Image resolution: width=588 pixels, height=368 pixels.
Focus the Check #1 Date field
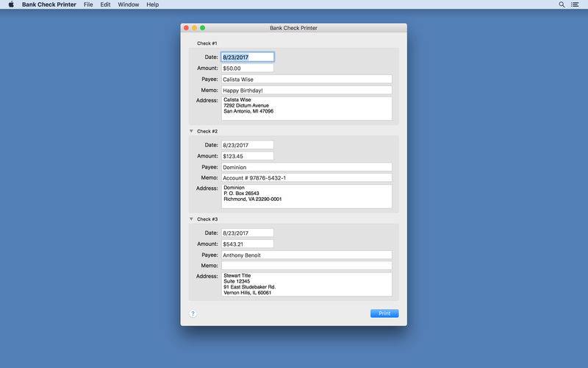pyautogui.click(x=248, y=57)
